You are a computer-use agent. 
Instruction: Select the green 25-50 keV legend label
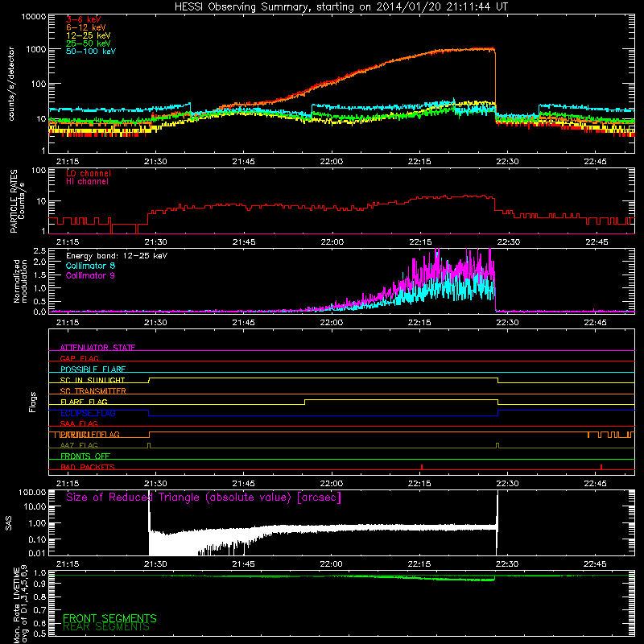tap(89, 43)
